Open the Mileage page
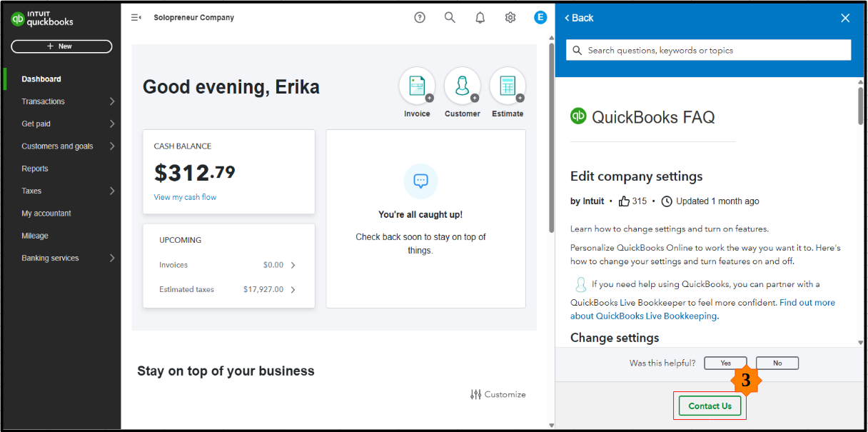This screenshot has width=868, height=432. click(36, 236)
